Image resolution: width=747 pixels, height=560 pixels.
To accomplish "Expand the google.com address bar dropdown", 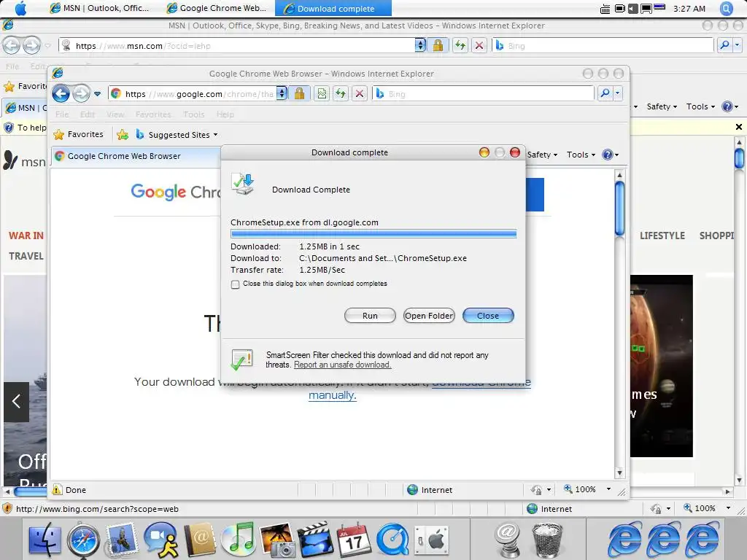I will [282, 93].
